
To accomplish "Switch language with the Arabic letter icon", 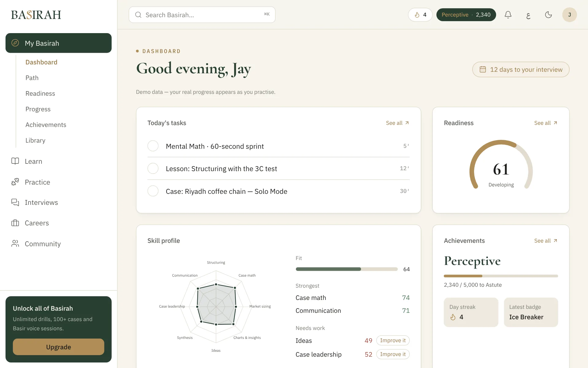I will pyautogui.click(x=528, y=15).
